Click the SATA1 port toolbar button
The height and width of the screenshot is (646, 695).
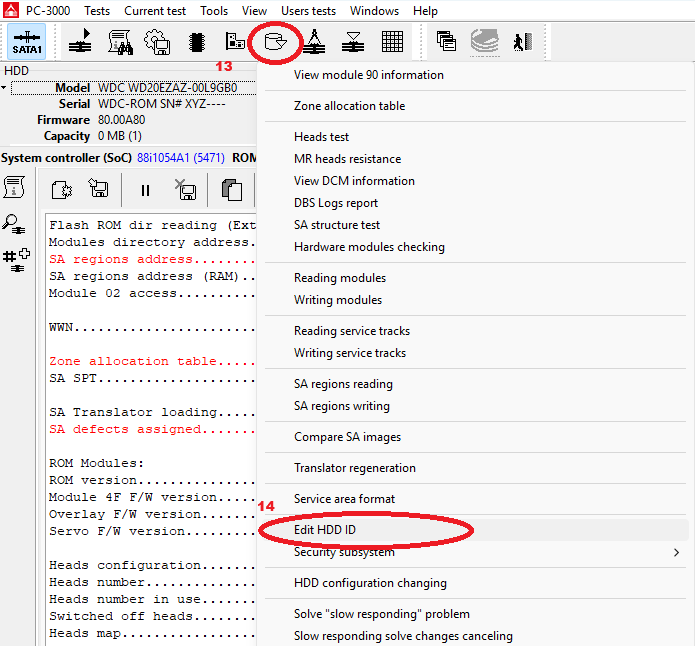(x=29, y=42)
